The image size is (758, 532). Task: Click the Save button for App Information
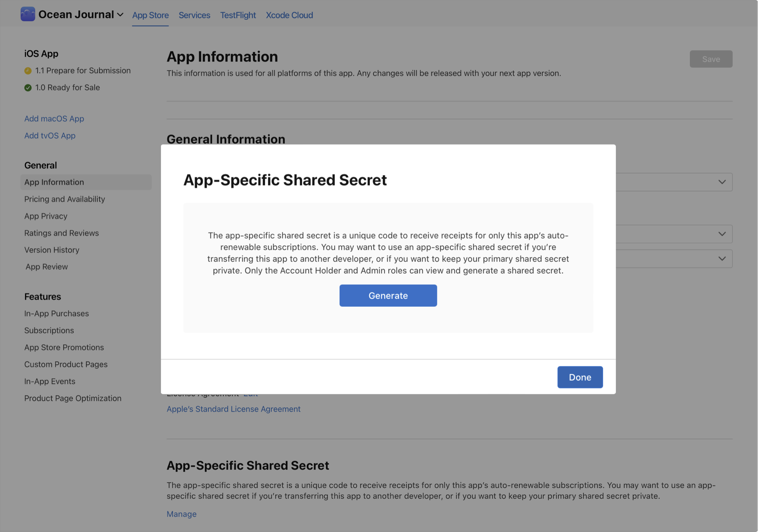711,59
